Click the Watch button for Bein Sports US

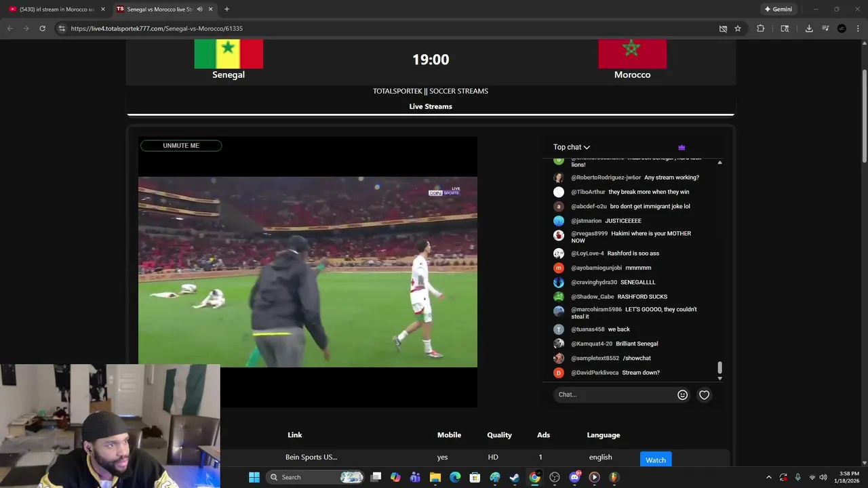655,460
